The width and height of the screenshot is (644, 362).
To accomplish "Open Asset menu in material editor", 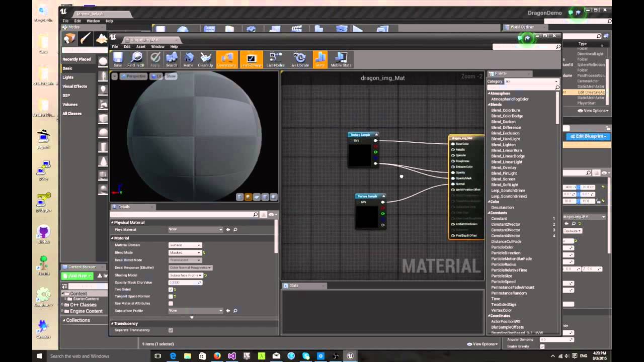I will pos(141,47).
